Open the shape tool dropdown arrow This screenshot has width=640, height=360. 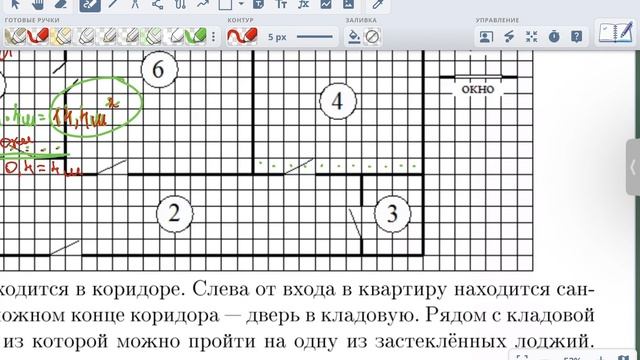(241, 4)
